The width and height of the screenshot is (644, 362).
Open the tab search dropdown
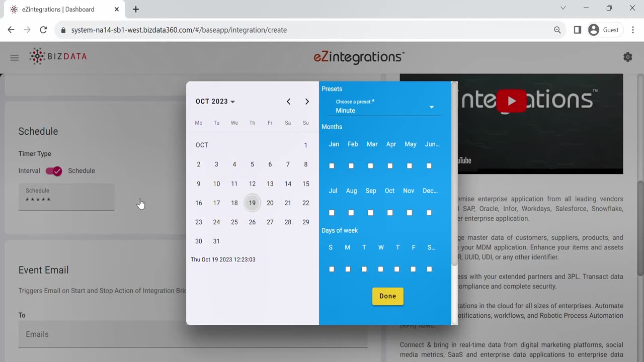pos(563,8)
